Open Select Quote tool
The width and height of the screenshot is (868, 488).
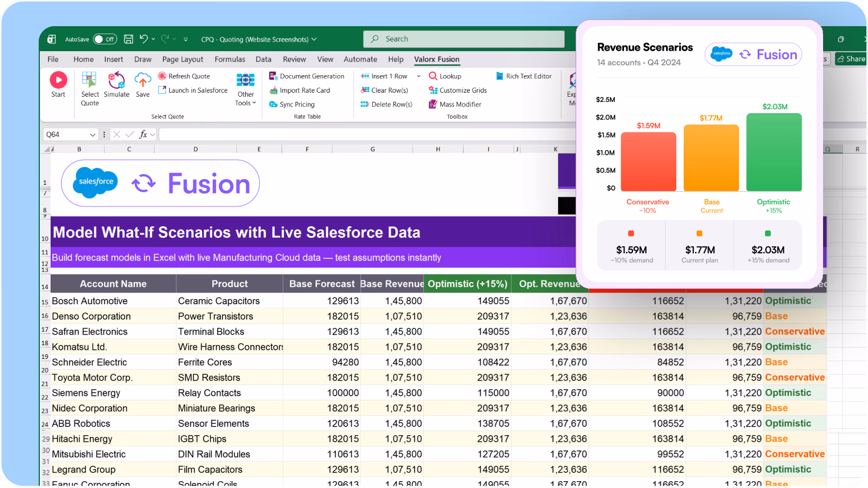coord(89,89)
